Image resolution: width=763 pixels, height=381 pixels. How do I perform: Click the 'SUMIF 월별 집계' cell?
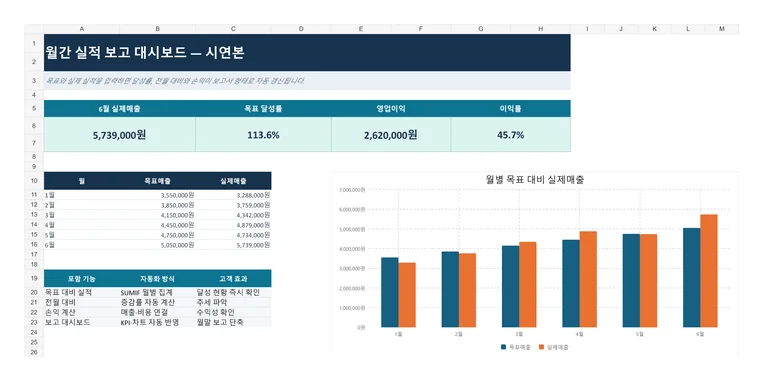coord(157,292)
